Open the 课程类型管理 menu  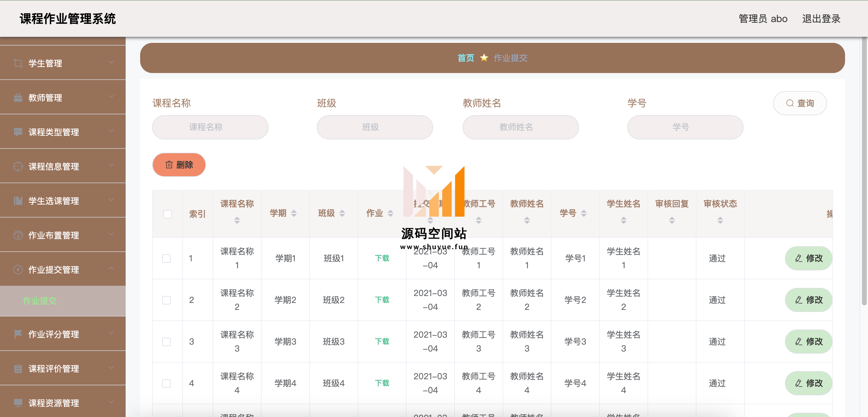click(x=63, y=132)
